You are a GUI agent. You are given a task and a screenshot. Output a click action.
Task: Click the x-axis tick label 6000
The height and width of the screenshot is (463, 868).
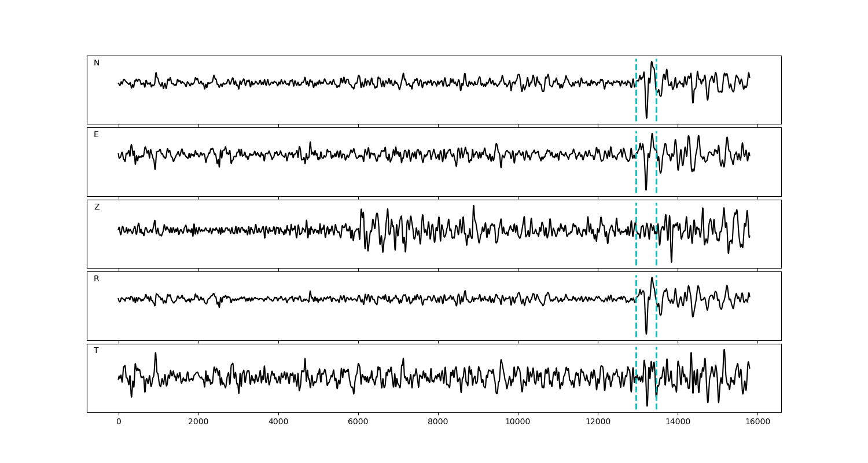click(358, 422)
